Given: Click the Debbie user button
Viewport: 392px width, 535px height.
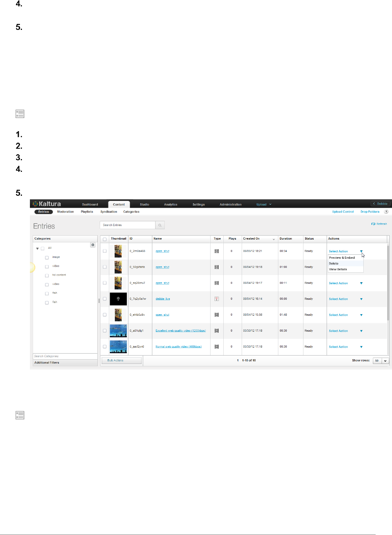Looking at the screenshot, I should tap(380, 204).
